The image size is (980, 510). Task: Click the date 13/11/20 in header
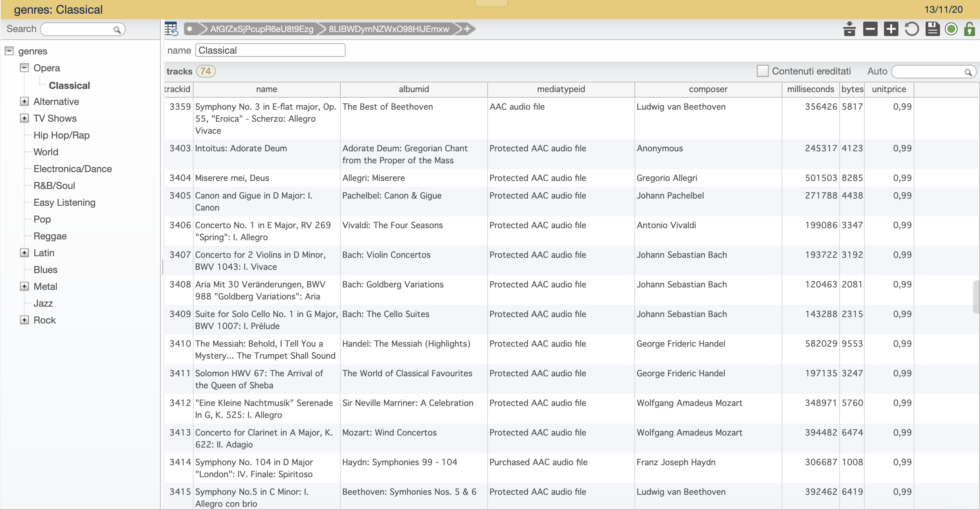pyautogui.click(x=944, y=9)
